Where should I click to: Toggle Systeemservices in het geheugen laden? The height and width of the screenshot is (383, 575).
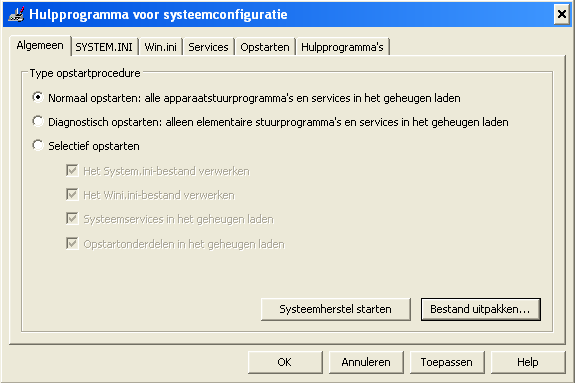tap(72, 219)
